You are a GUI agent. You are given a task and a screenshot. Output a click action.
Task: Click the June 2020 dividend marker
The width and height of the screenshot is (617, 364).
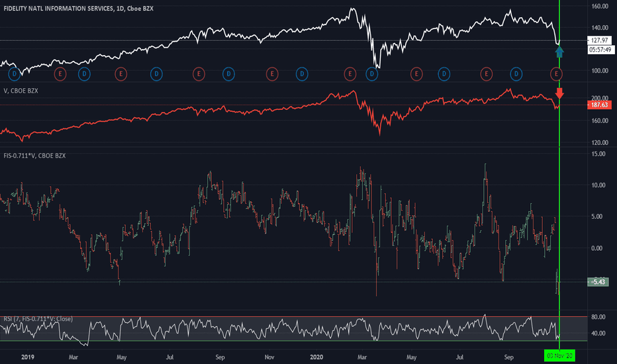[x=444, y=73]
